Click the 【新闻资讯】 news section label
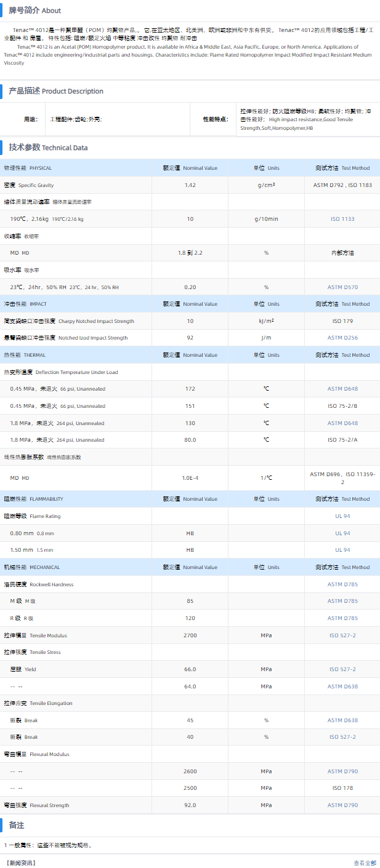Viewport: 380px width, 868px height. pos(20,863)
